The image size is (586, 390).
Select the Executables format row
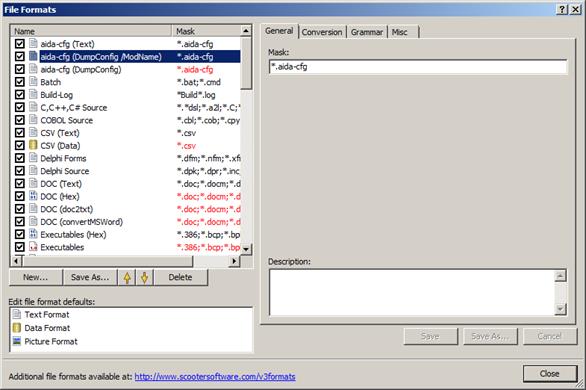click(126, 247)
